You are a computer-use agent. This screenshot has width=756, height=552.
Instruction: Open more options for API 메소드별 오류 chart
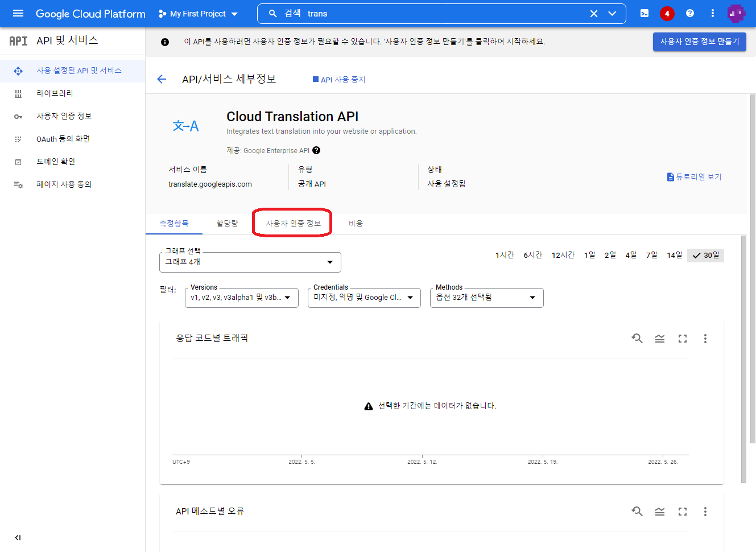(x=705, y=512)
